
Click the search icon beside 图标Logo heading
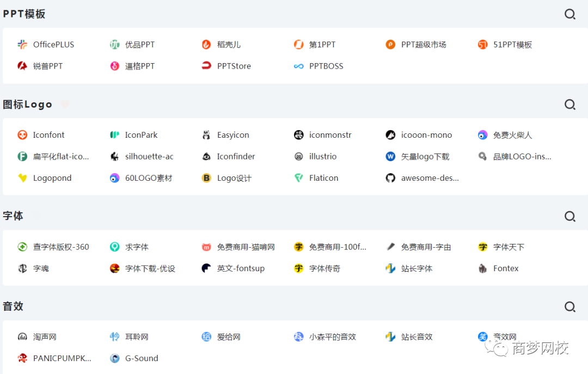tap(570, 105)
